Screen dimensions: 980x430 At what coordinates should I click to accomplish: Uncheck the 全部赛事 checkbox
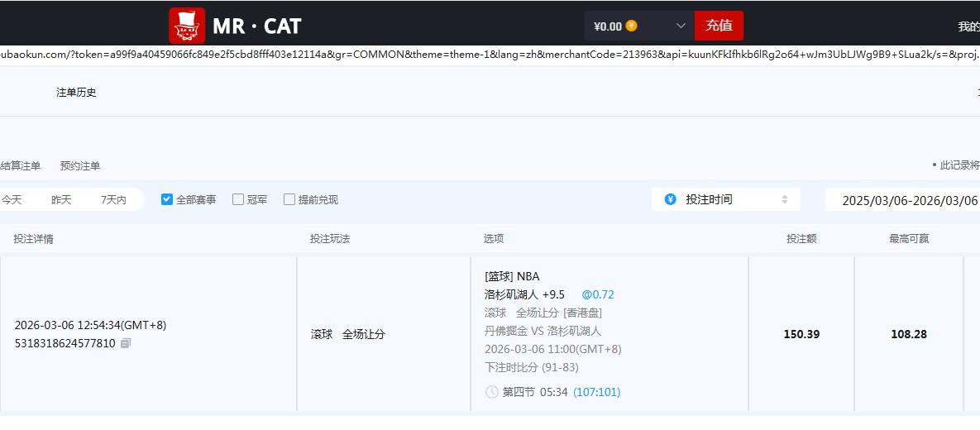(167, 199)
